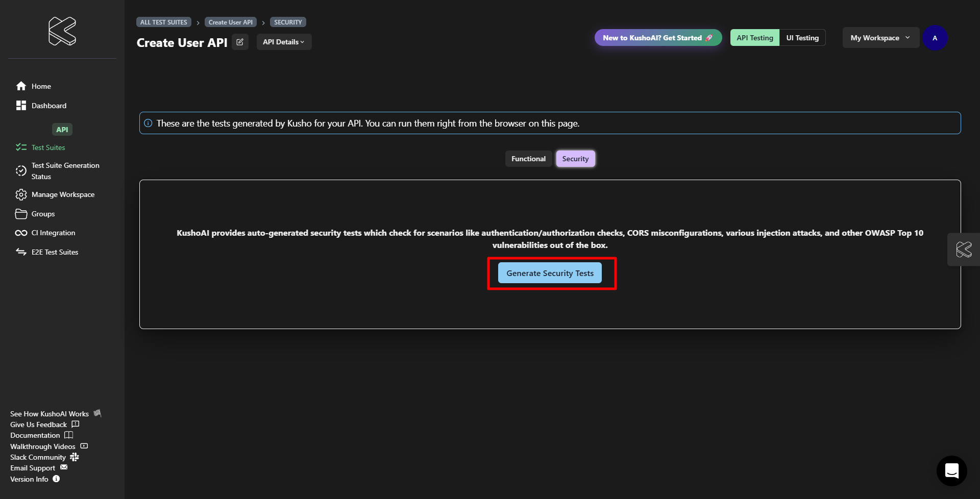Viewport: 980px width, 499px height.
Task: Select API Testing mode
Action: click(x=754, y=38)
